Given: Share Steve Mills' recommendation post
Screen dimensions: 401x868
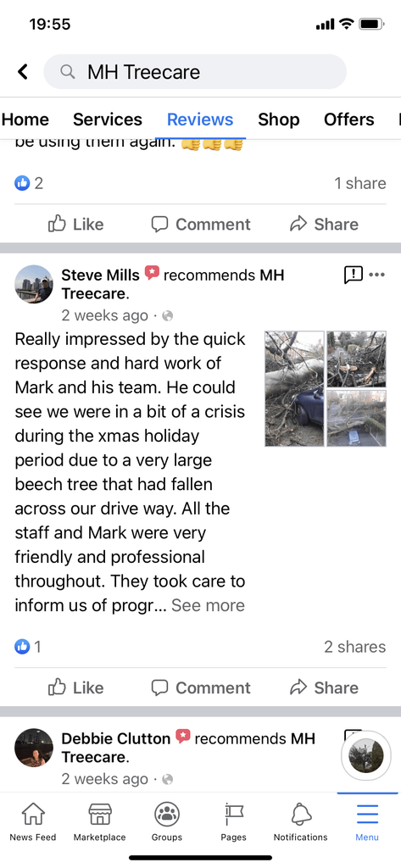Looking at the screenshot, I should (x=324, y=687).
